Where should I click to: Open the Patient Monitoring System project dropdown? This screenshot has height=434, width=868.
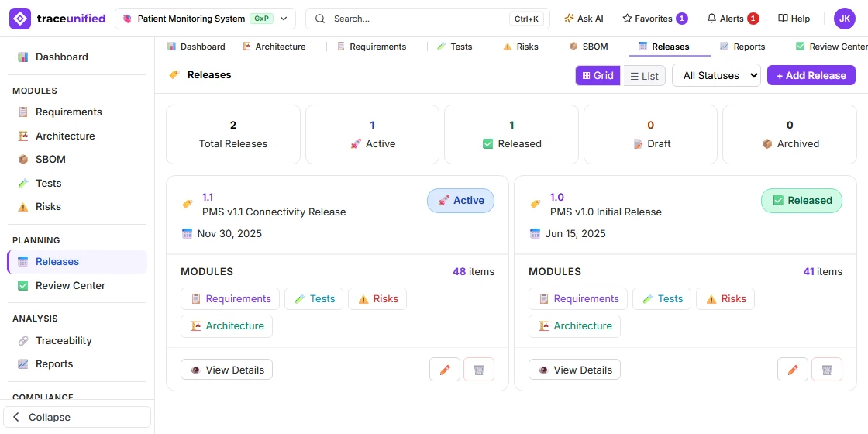tap(205, 19)
